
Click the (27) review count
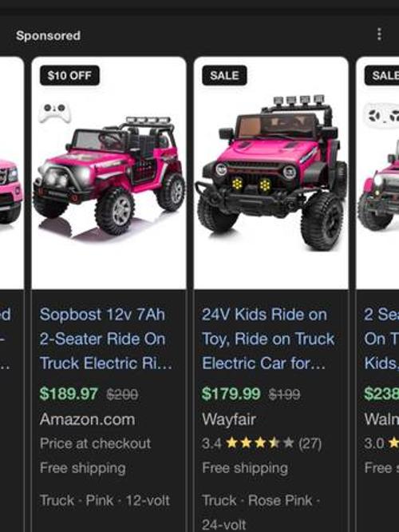(310, 443)
